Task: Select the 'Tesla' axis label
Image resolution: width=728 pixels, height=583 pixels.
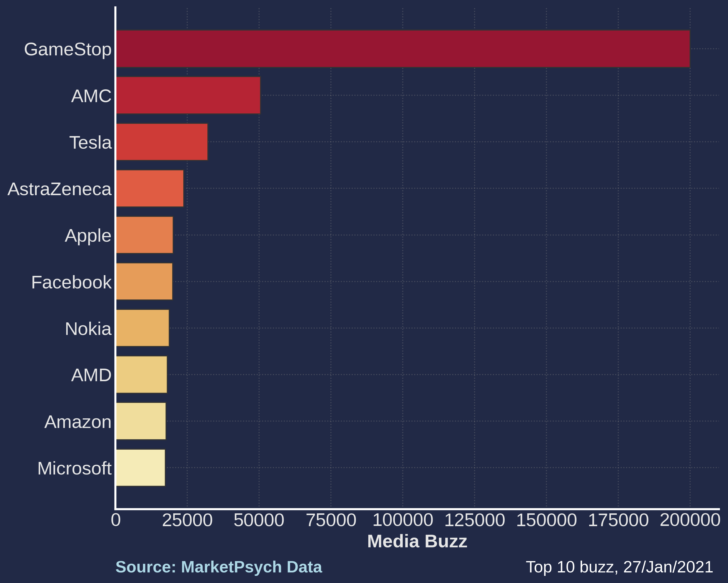Action: pos(91,142)
